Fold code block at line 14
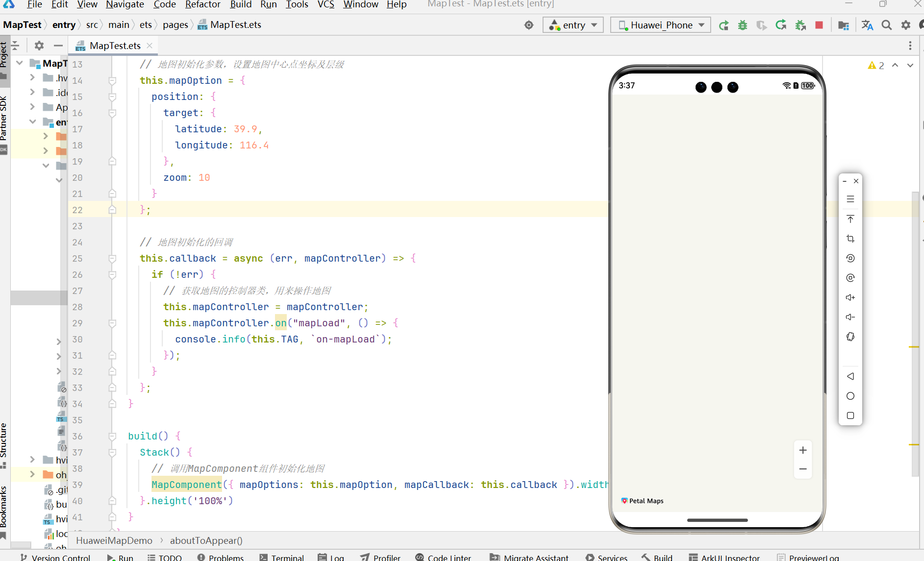The image size is (924, 561). pyautogui.click(x=112, y=80)
